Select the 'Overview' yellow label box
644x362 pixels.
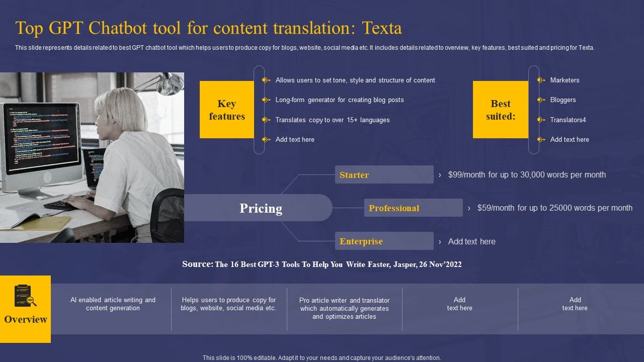coord(25,309)
